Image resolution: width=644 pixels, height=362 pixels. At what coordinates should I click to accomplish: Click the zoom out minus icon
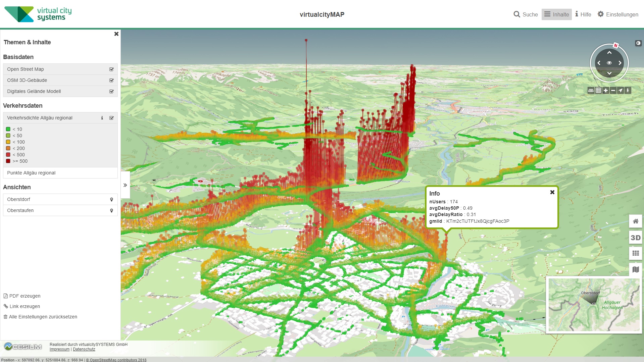pos(613,90)
